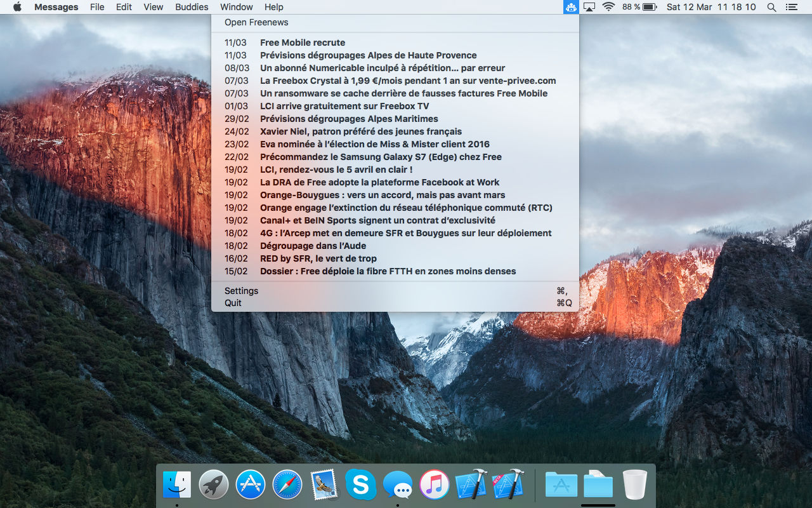Open 'Orange engage l'extinction du réseau' article
The image size is (812, 508).
click(395, 208)
